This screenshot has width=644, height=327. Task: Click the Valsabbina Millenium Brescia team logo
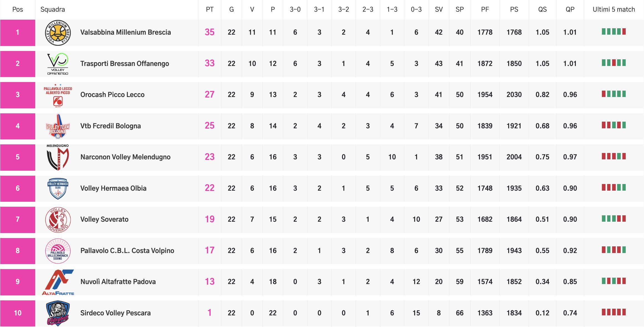(58, 33)
